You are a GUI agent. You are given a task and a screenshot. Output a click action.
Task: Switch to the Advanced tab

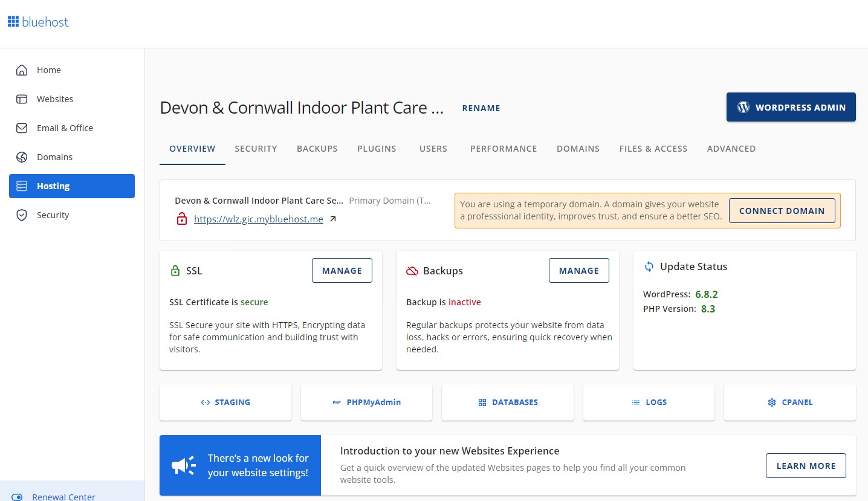[731, 149]
